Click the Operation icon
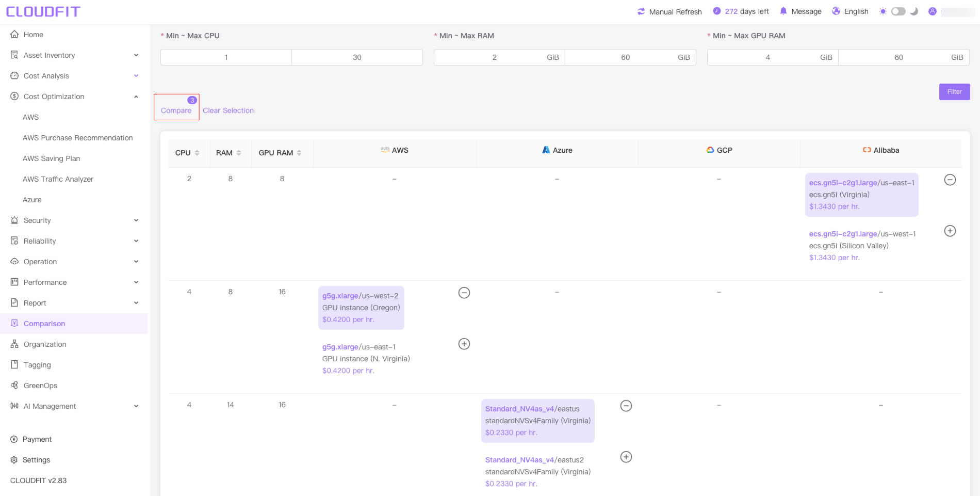Screen dimensions: 980x496 click(x=14, y=261)
